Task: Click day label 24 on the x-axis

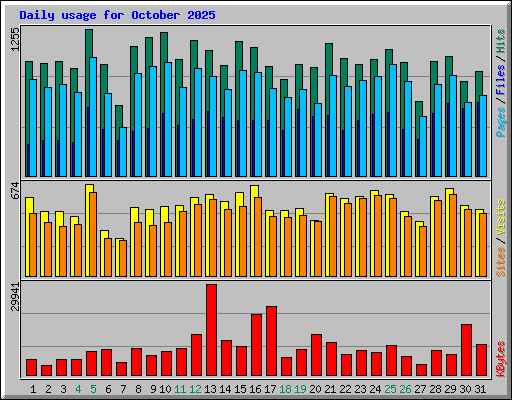Action: pos(375,389)
